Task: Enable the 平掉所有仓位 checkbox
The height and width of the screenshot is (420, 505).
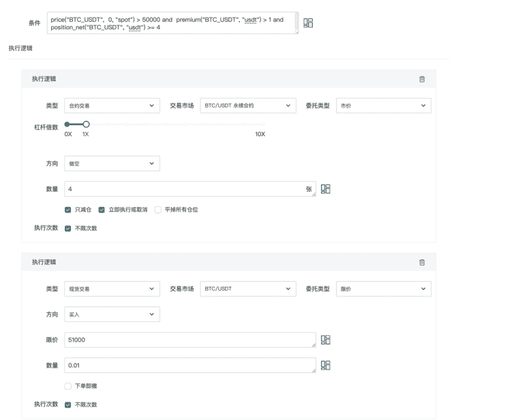Action: coord(158,210)
